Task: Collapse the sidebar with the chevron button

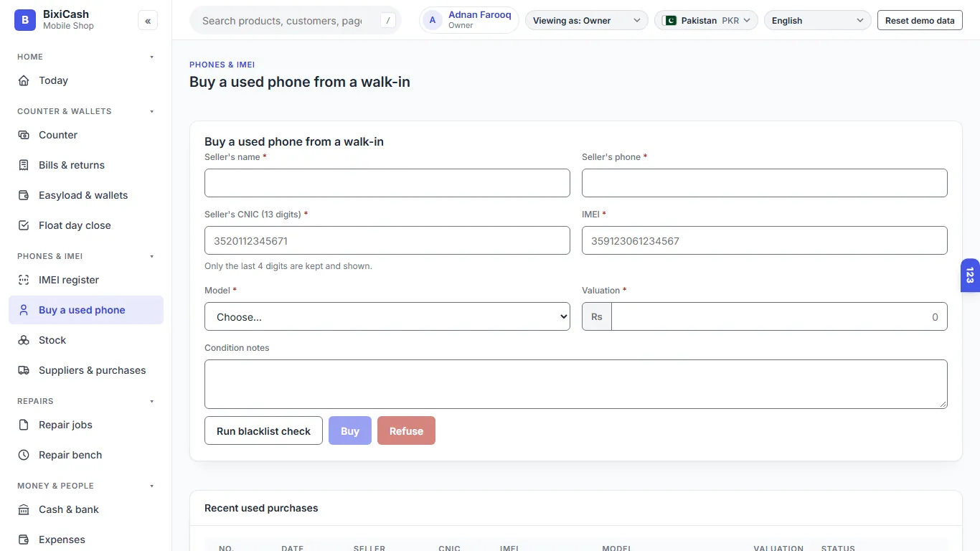Action: 148,21
